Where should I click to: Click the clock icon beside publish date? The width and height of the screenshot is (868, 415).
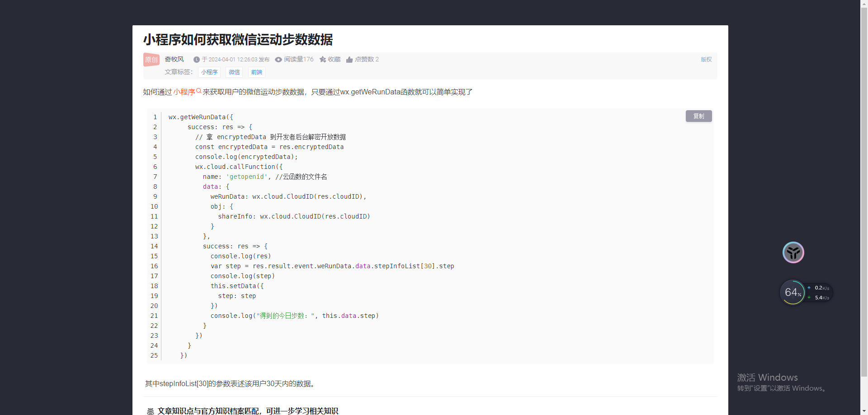pyautogui.click(x=196, y=60)
